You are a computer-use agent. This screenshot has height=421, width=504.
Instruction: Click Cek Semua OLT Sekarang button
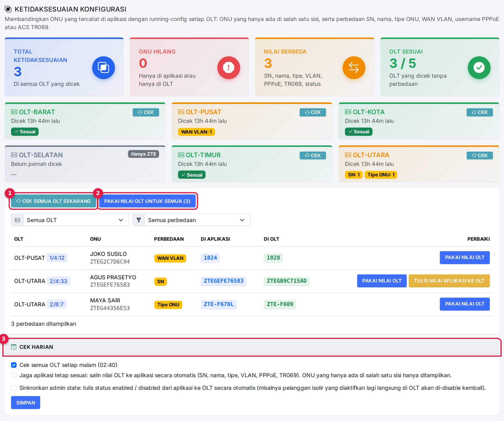tap(54, 201)
